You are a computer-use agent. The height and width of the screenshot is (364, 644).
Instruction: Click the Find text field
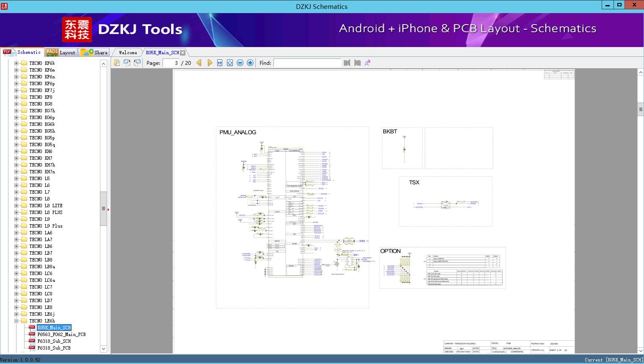coord(307,63)
